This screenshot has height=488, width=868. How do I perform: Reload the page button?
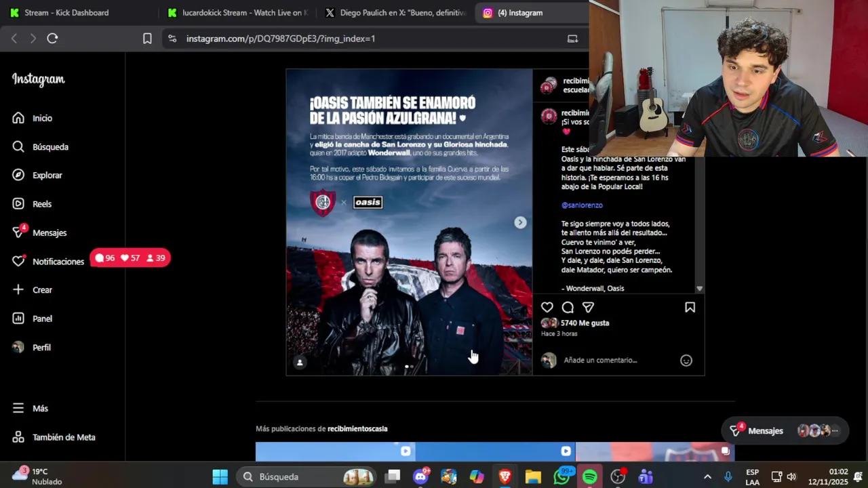(52, 39)
